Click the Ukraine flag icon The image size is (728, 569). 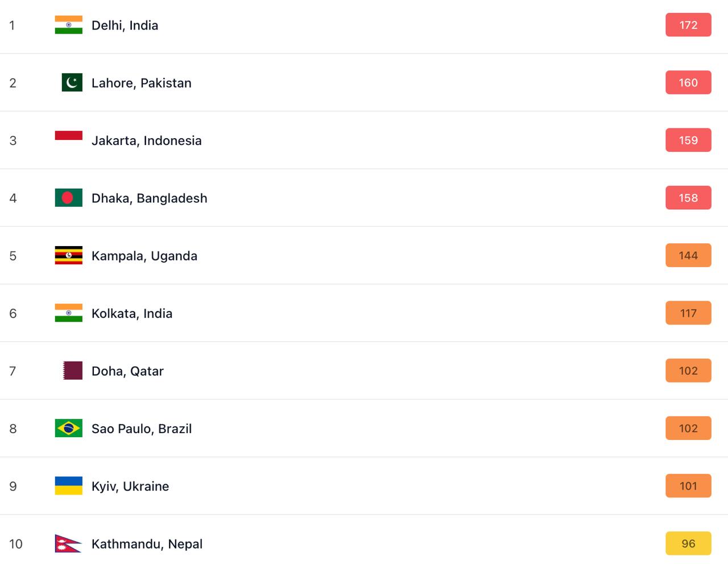tap(68, 486)
